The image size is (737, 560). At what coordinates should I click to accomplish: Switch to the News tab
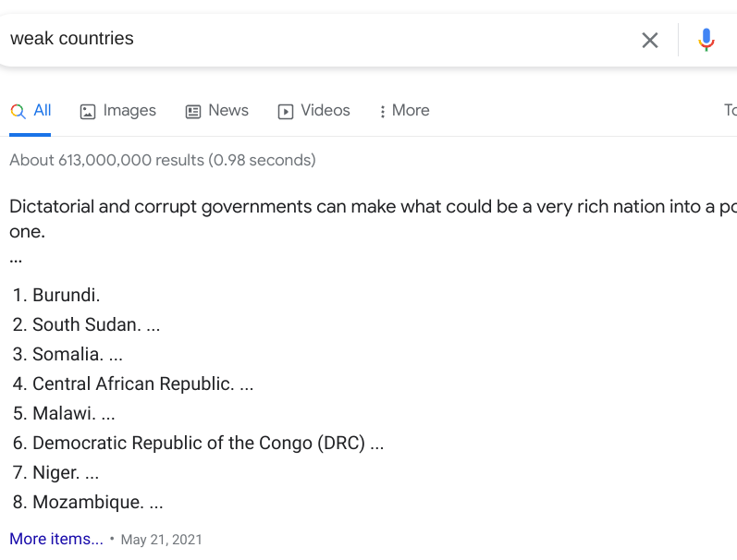pyautogui.click(x=216, y=110)
